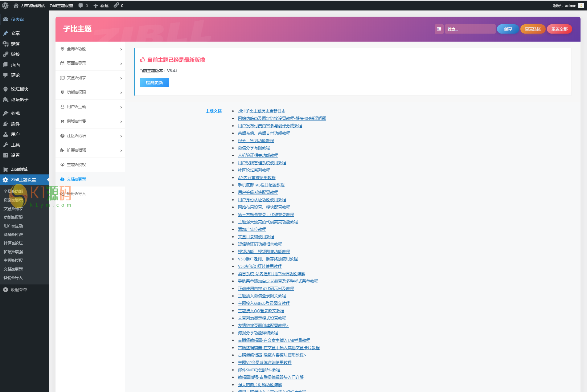The image size is (587, 392).
Task: Click thumbs-up icon beside update notice
Action: [142, 60]
